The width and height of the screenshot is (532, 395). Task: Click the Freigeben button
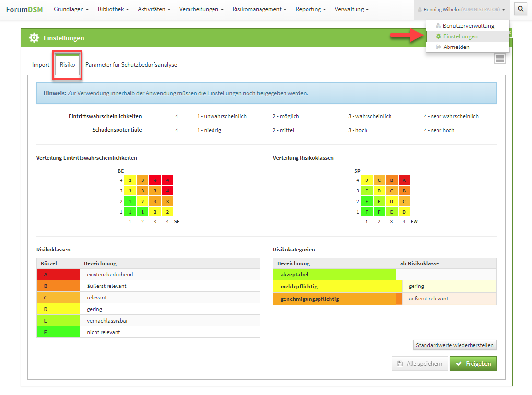pos(473,364)
